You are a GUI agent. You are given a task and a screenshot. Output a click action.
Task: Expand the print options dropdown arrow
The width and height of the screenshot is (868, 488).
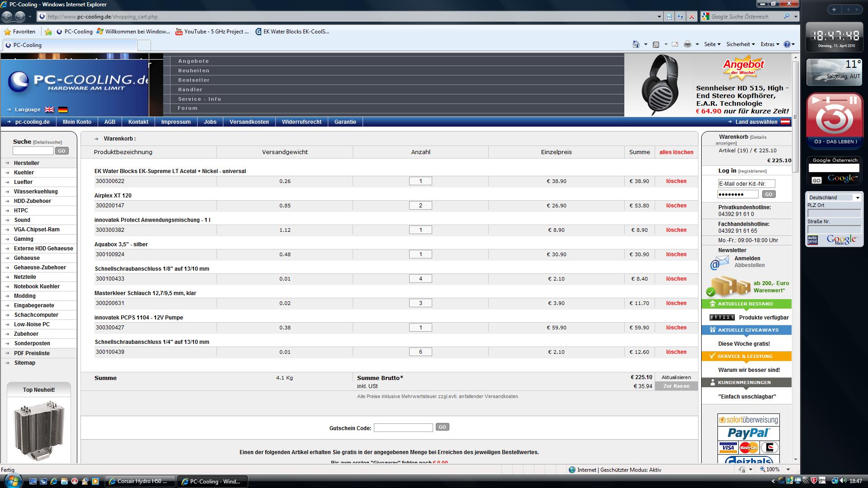pos(697,44)
